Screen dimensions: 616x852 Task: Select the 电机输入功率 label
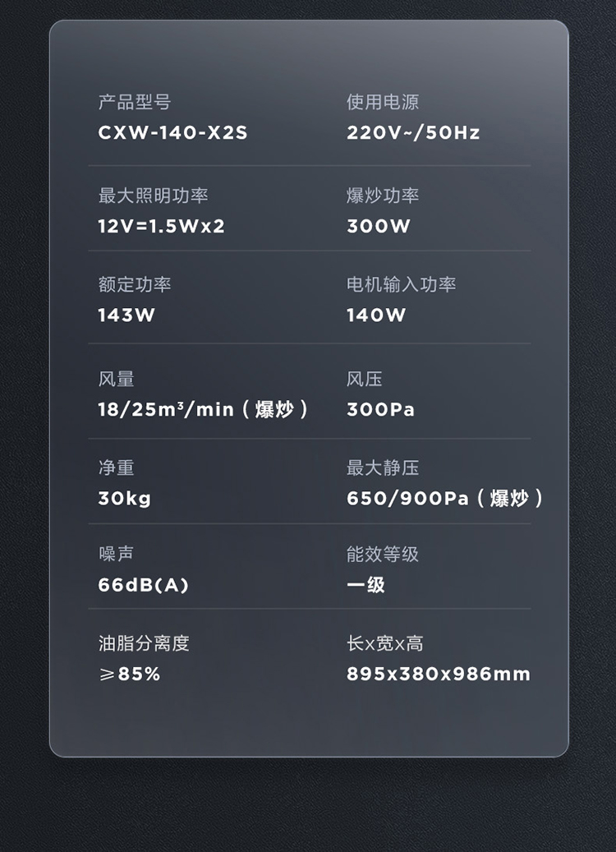coord(401,284)
